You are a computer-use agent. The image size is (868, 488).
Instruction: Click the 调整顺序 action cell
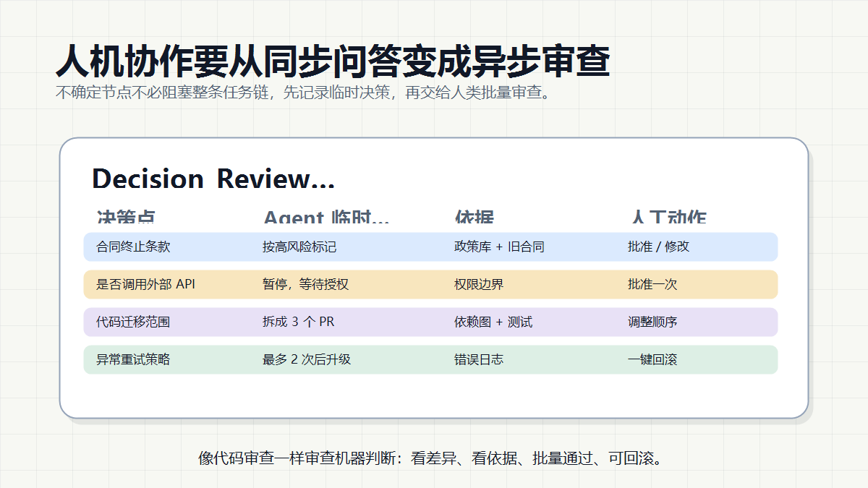pos(652,322)
